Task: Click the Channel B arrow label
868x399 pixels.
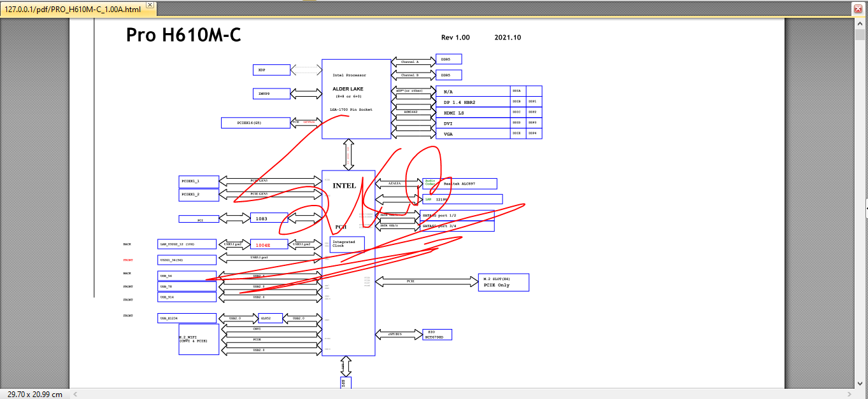Action: [x=409, y=75]
